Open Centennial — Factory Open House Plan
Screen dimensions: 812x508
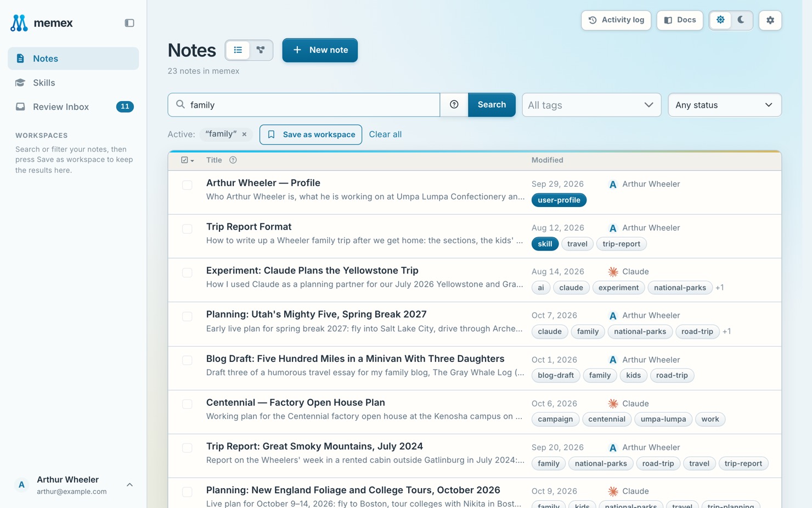(295, 403)
